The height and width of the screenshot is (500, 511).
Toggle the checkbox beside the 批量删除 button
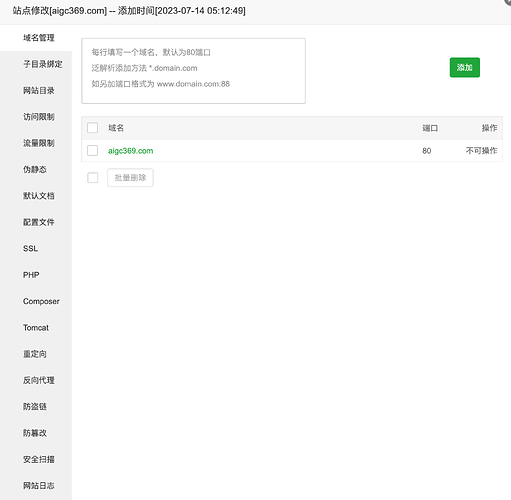point(92,178)
